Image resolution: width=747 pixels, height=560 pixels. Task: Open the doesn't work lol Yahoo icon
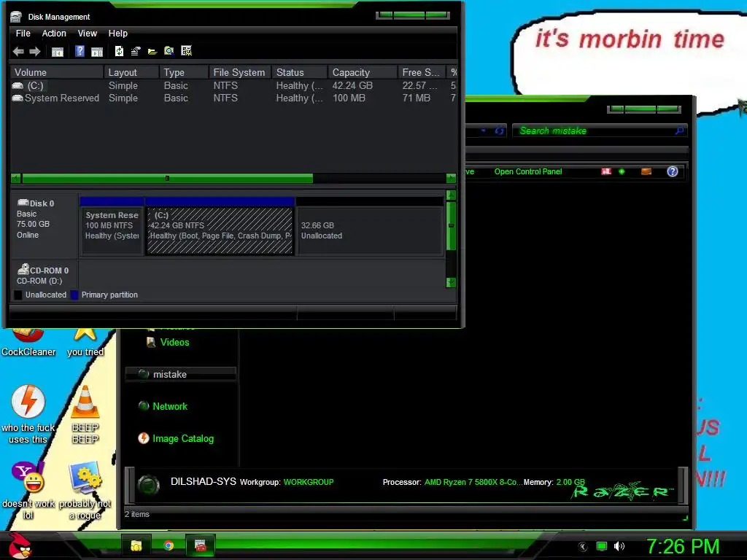[x=28, y=489]
